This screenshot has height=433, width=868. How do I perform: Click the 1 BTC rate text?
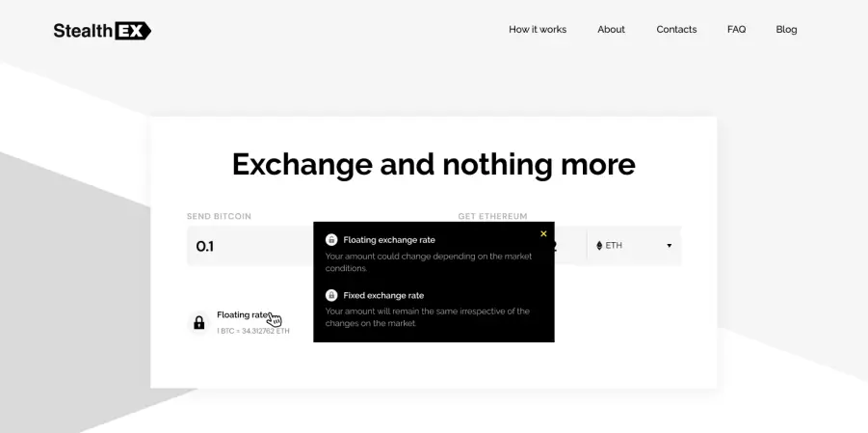253,331
